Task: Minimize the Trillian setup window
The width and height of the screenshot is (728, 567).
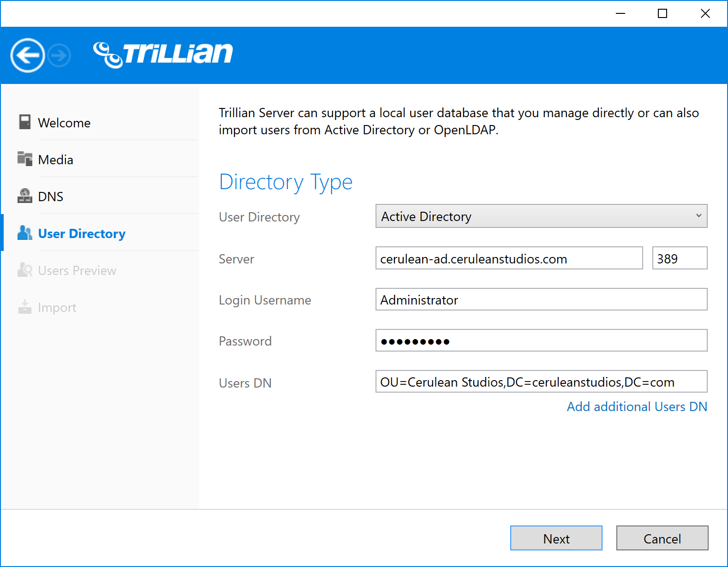Action: pyautogui.click(x=621, y=13)
